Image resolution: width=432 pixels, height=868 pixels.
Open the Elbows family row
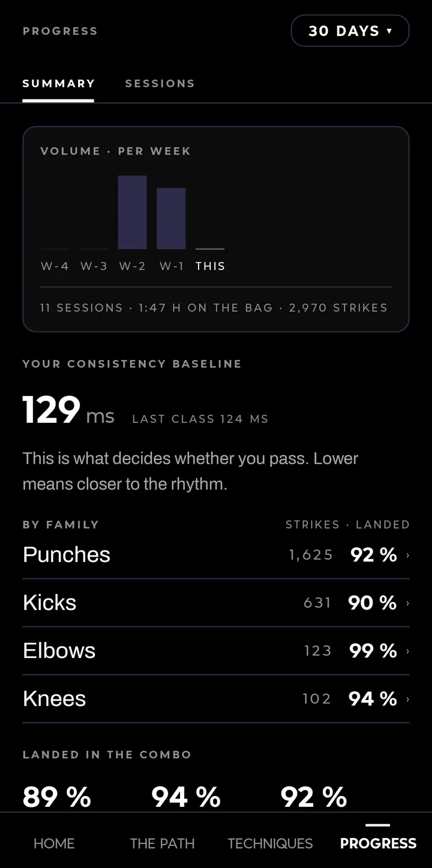click(216, 651)
